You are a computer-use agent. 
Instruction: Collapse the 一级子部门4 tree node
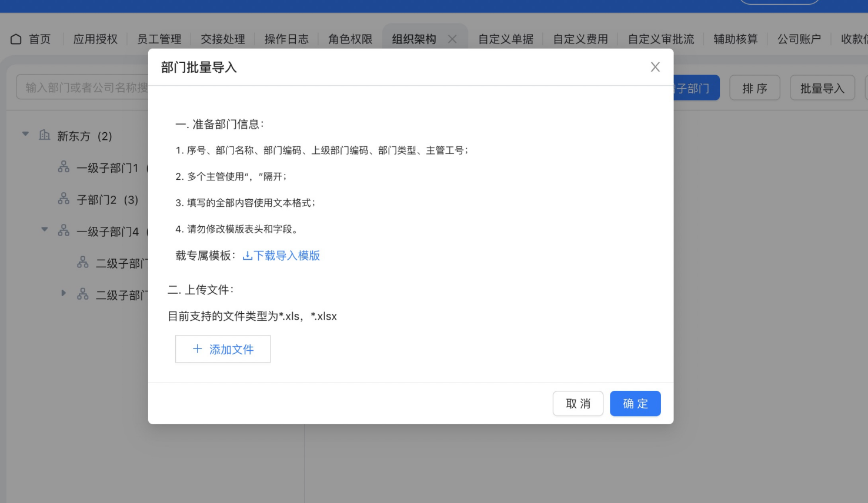pos(44,230)
